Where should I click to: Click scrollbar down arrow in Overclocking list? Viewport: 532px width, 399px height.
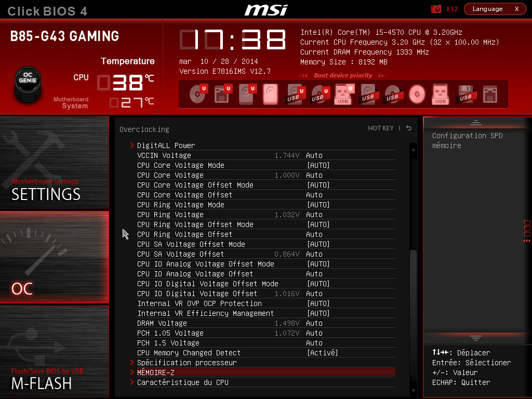point(413,391)
